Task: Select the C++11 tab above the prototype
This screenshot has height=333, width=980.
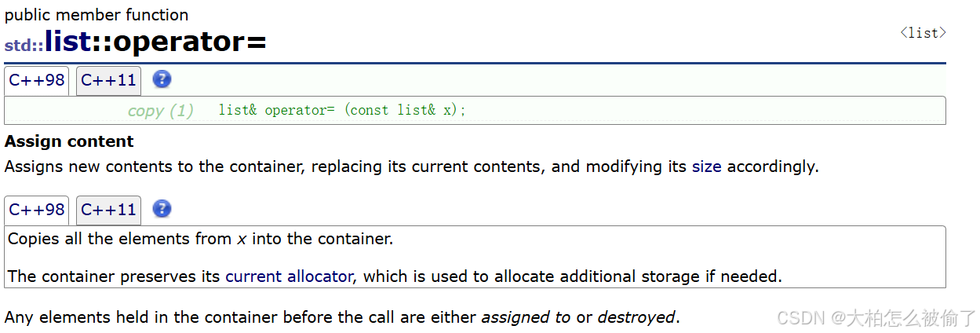Action: click(108, 80)
